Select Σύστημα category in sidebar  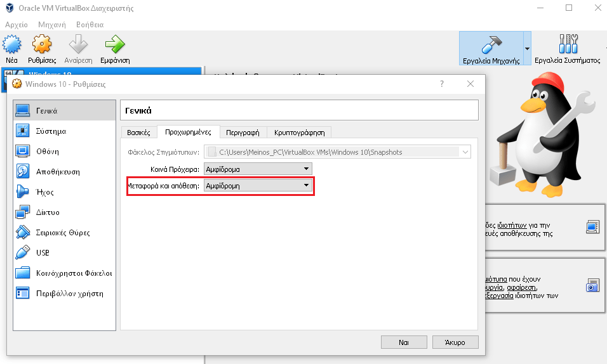coord(64,131)
